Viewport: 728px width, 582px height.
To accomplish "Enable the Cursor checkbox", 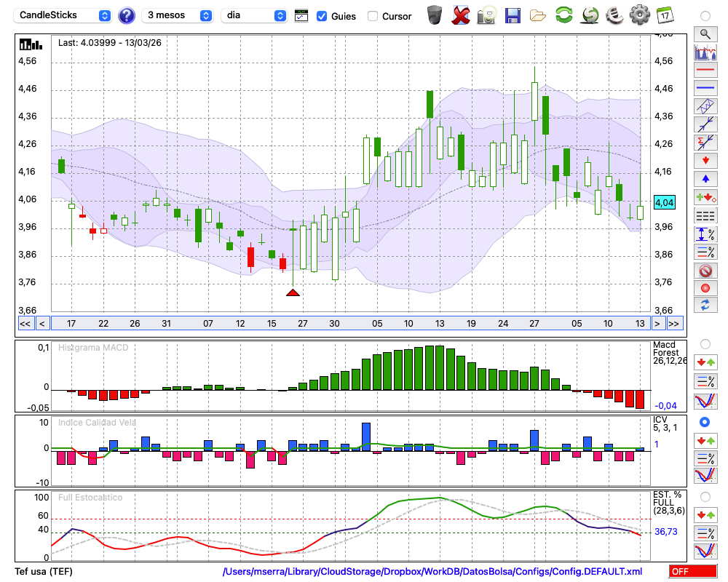I will pos(373,16).
